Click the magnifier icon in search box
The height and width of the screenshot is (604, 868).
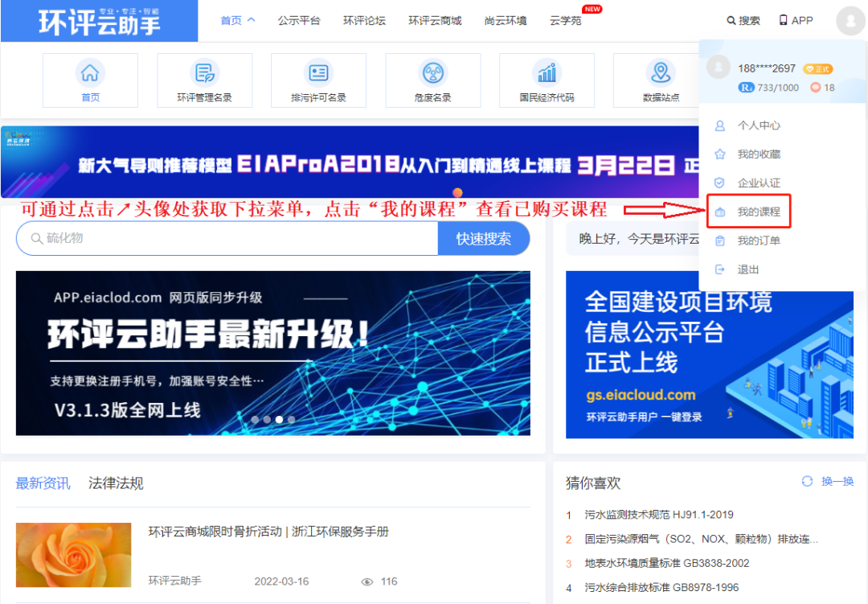(36, 238)
